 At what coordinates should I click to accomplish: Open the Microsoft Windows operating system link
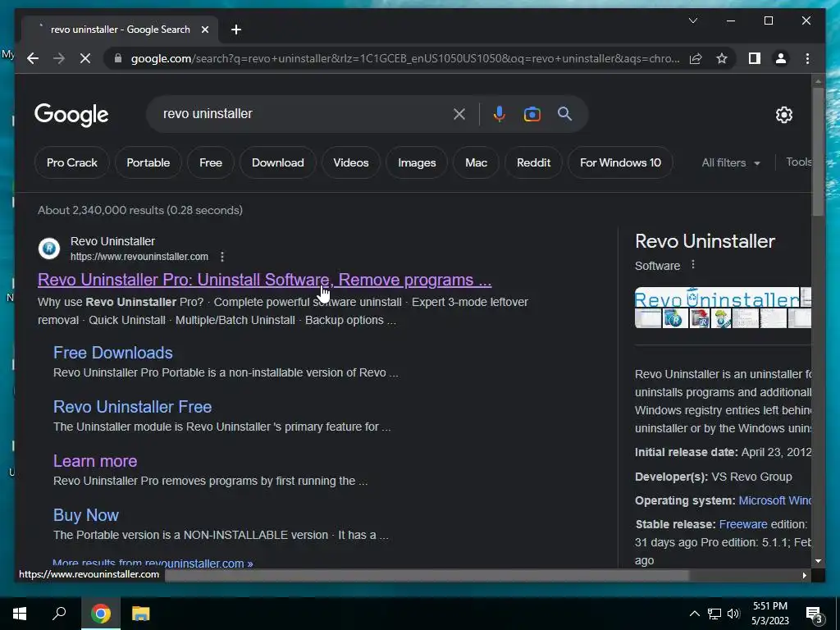click(774, 500)
